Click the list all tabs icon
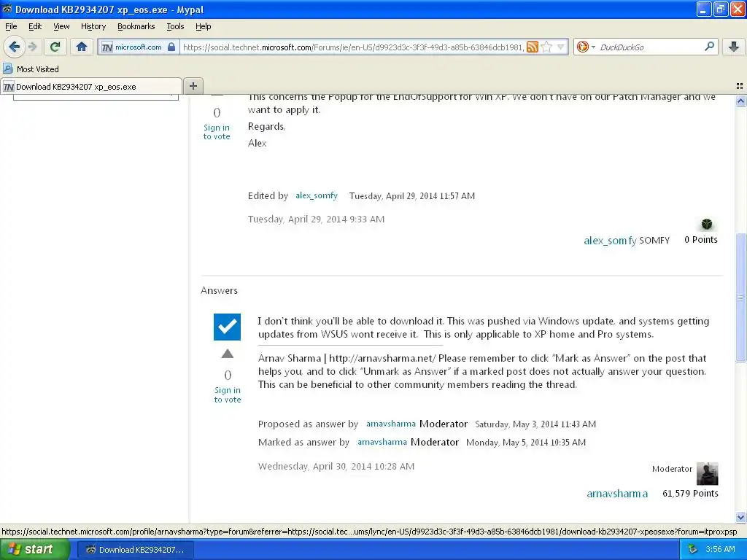This screenshot has height=560, width=747. pyautogui.click(x=740, y=86)
